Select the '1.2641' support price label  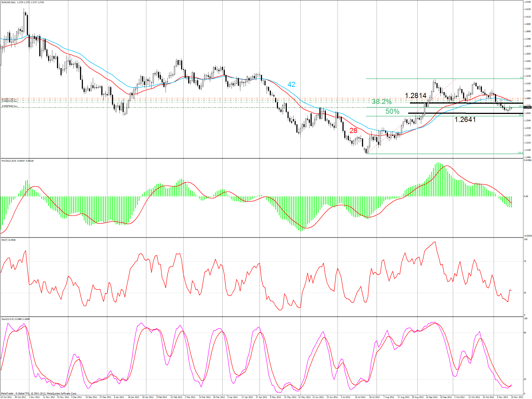tap(465, 119)
